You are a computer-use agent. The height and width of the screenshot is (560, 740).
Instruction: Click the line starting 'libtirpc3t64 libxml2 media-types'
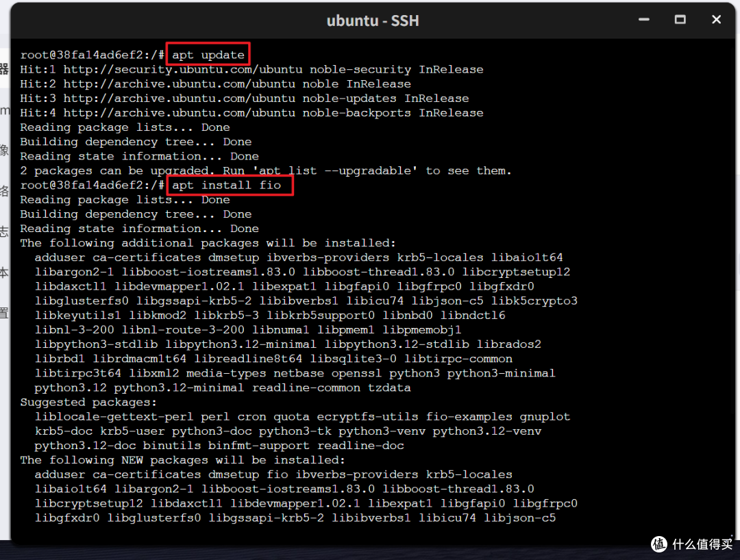pyautogui.click(x=295, y=373)
